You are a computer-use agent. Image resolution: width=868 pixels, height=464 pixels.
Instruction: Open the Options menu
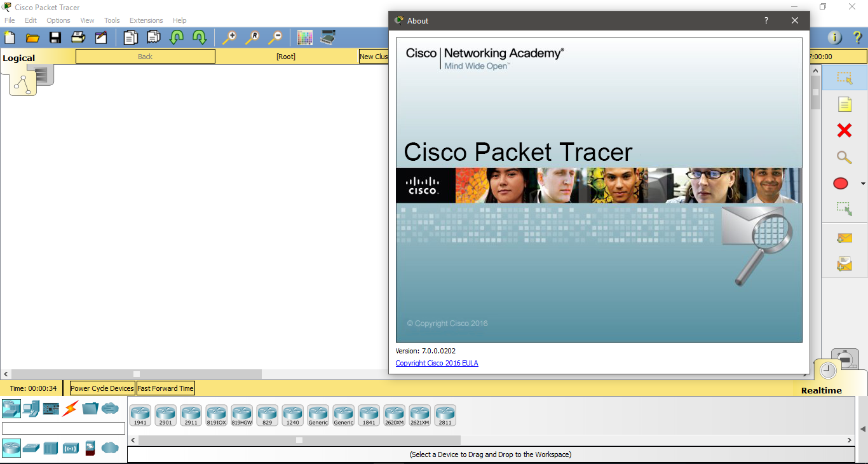click(58, 20)
